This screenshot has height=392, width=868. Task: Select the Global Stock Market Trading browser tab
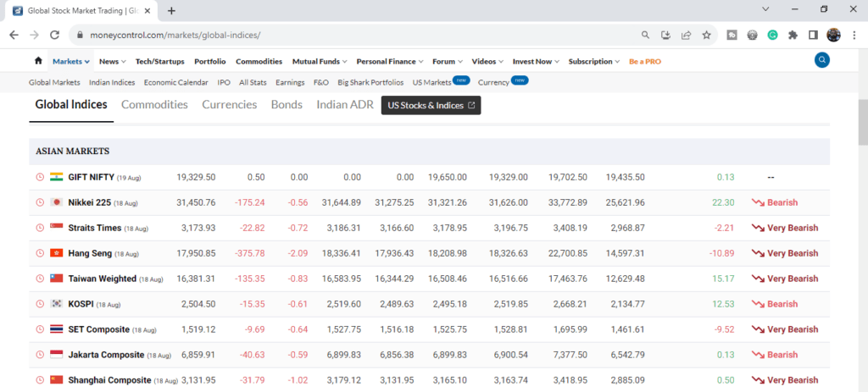click(83, 10)
